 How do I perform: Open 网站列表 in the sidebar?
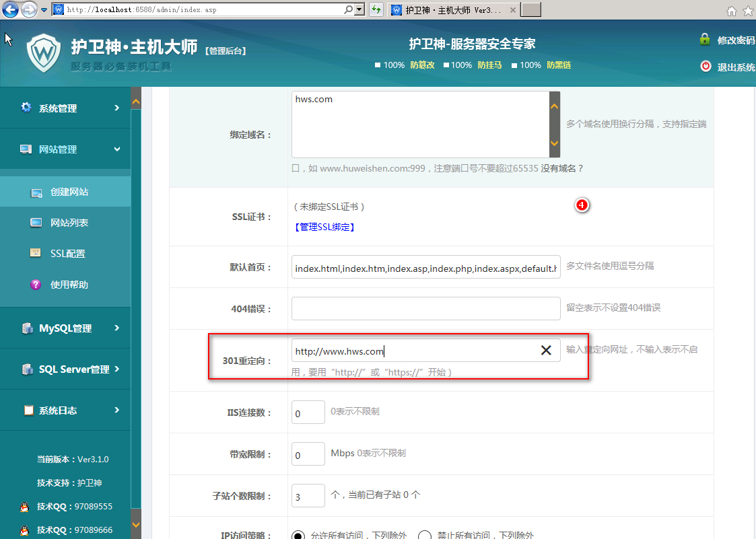69,223
